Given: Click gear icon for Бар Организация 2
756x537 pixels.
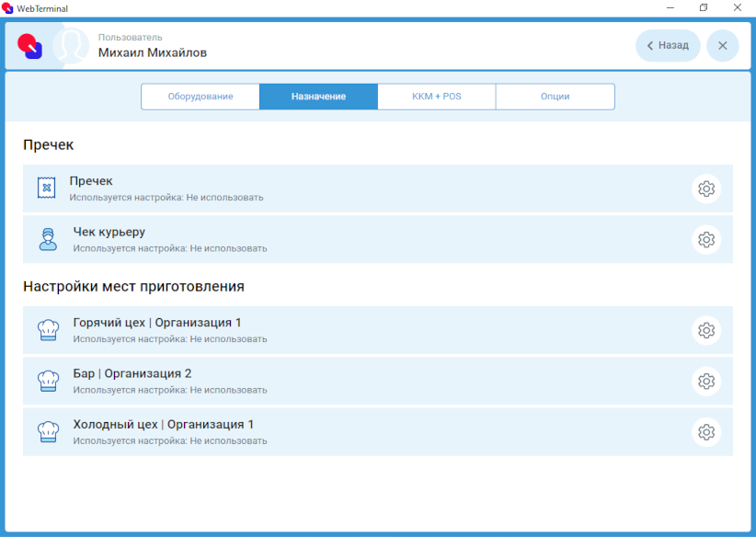Looking at the screenshot, I should [x=705, y=382].
